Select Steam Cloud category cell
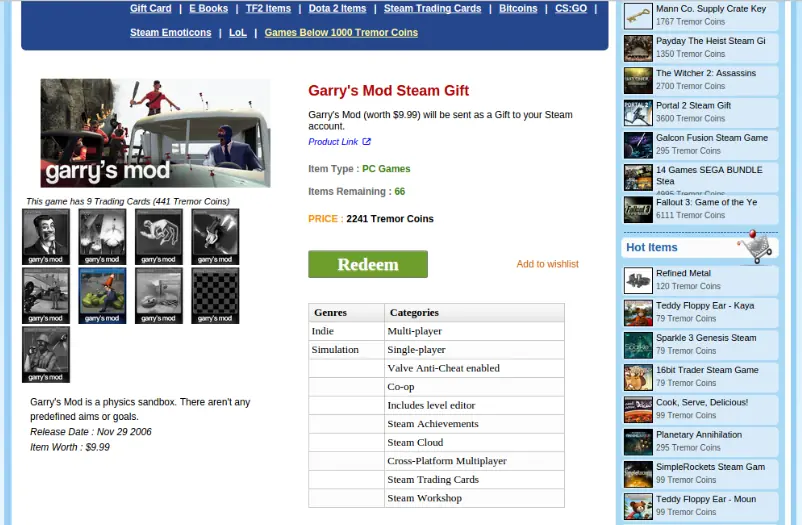This screenshot has width=802, height=525. 474,442
